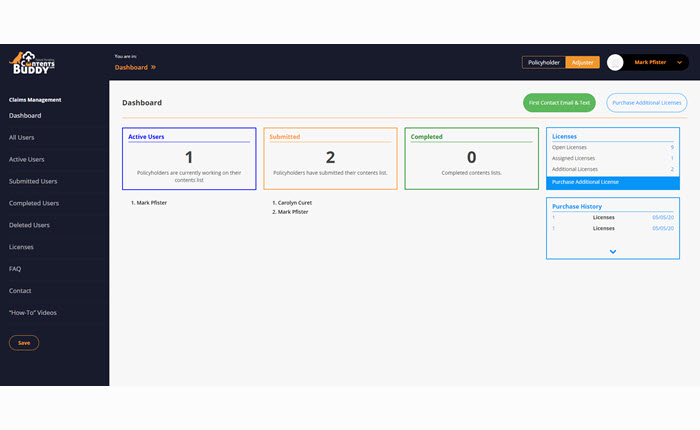Click Mark Pfister under Active Users

click(151, 202)
